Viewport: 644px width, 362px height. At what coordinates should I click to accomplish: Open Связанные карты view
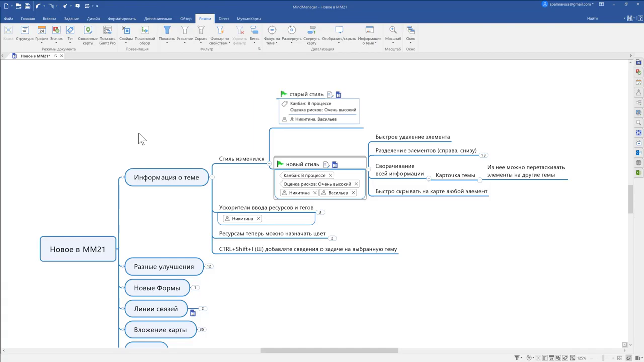tap(88, 36)
